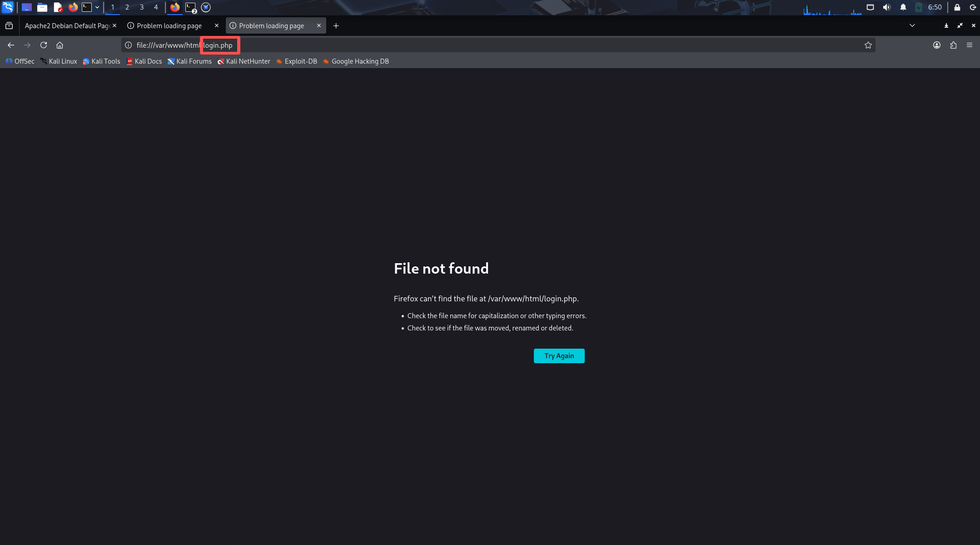Screen dimensions: 980x545
Task: Click the reload page icon
Action: (44, 45)
